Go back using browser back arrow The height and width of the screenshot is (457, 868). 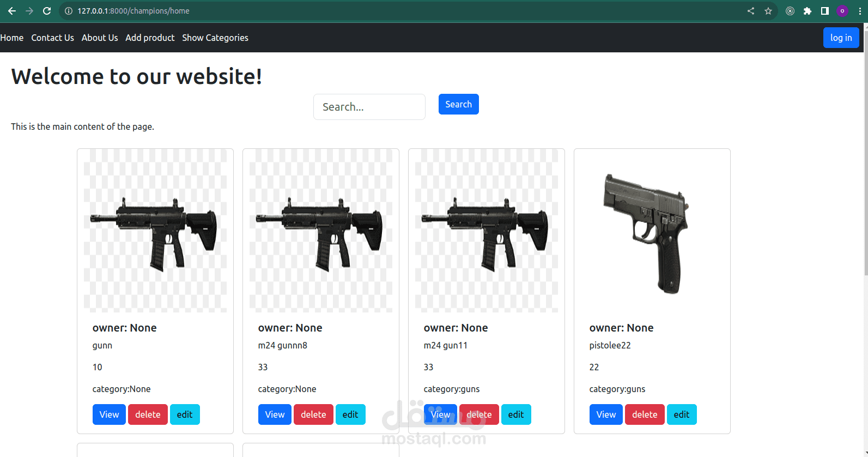(x=12, y=11)
